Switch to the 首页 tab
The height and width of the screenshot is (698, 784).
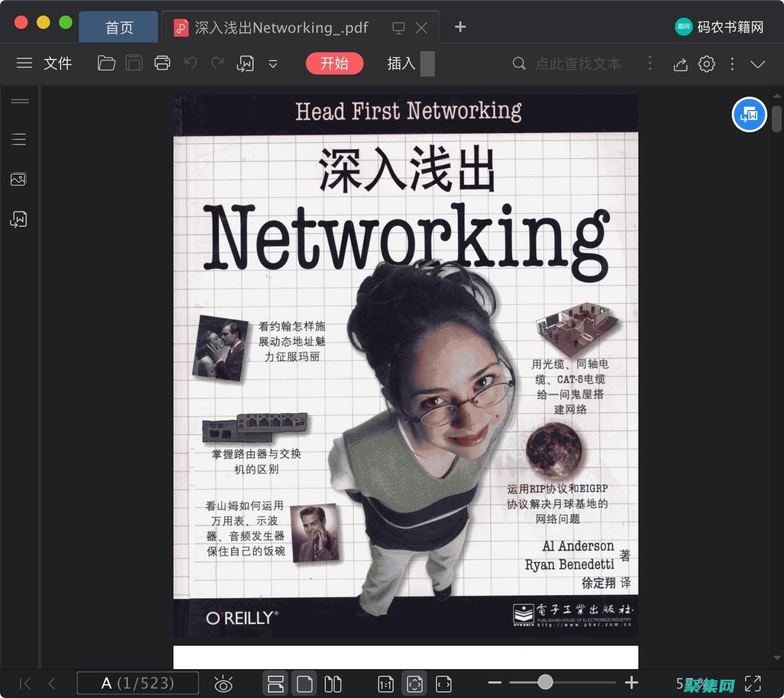tap(118, 27)
